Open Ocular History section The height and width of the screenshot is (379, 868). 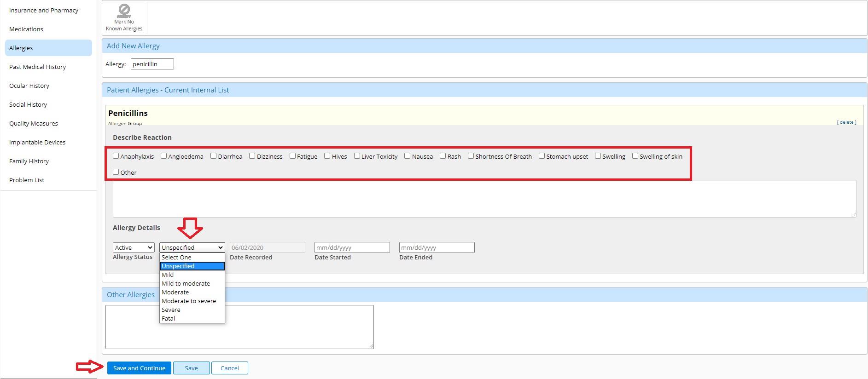click(x=48, y=86)
